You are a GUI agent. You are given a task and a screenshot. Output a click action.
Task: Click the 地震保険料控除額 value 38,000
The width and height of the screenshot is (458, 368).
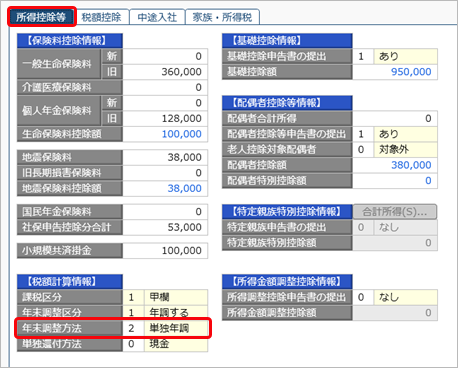165,188
